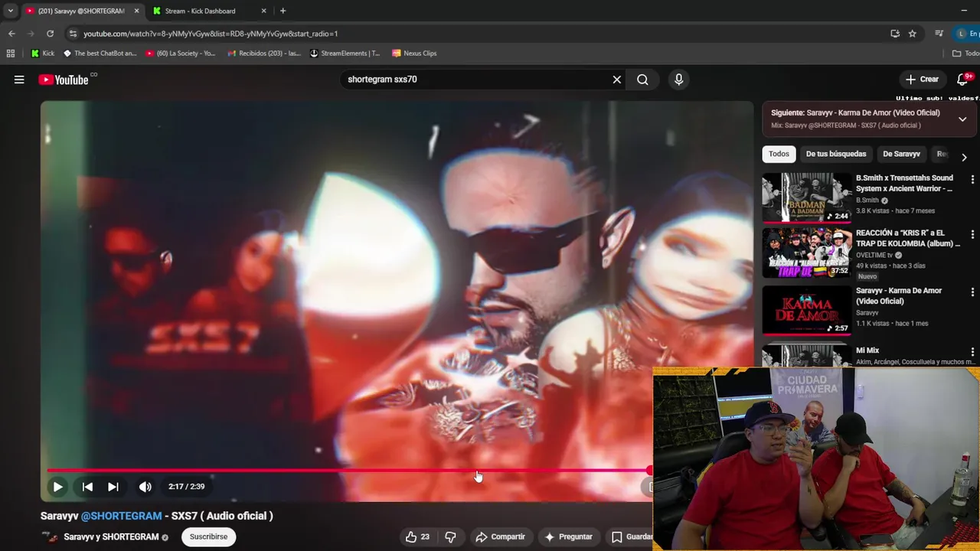Open La Society YouTube bookmark
Viewport: 980px width, 551px height.
point(181,54)
